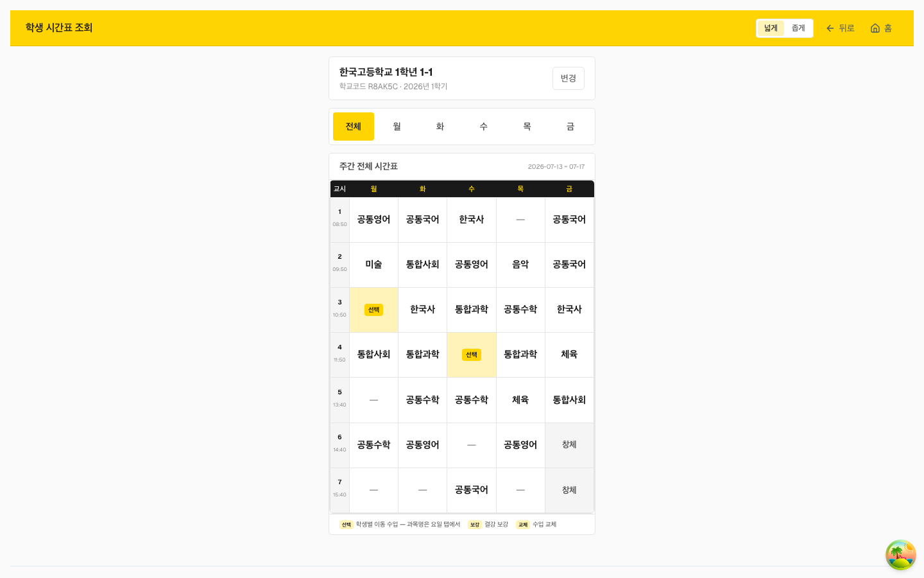Click Wednesday period 1 한국사
Viewport: 924px width, 578px height.
[x=472, y=220]
